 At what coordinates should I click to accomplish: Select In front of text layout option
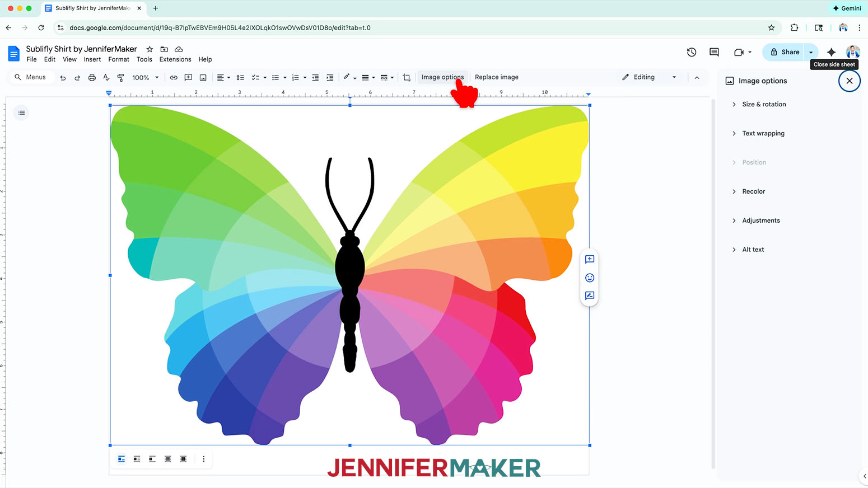tap(183, 459)
